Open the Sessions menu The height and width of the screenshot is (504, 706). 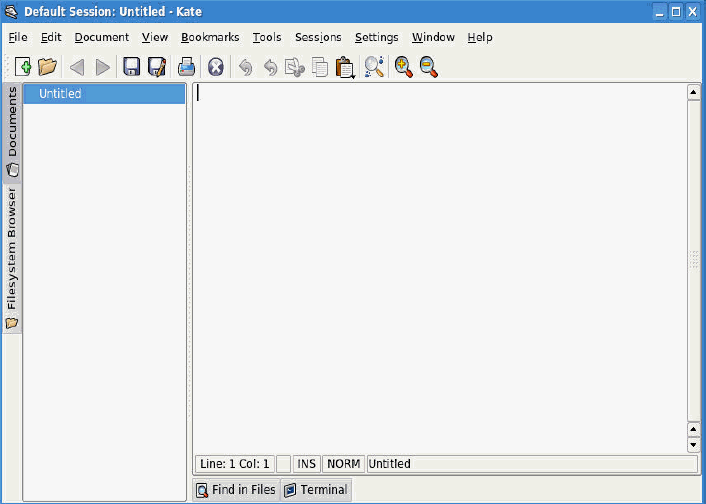tap(318, 37)
